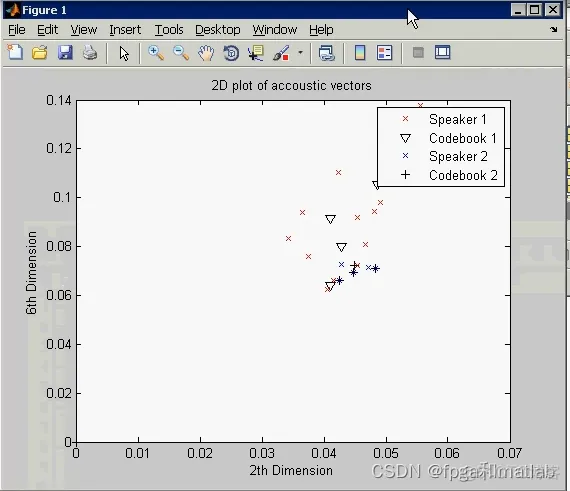Expand the brush color dropdown arrow
This screenshot has height=491, width=570.
tap(300, 53)
